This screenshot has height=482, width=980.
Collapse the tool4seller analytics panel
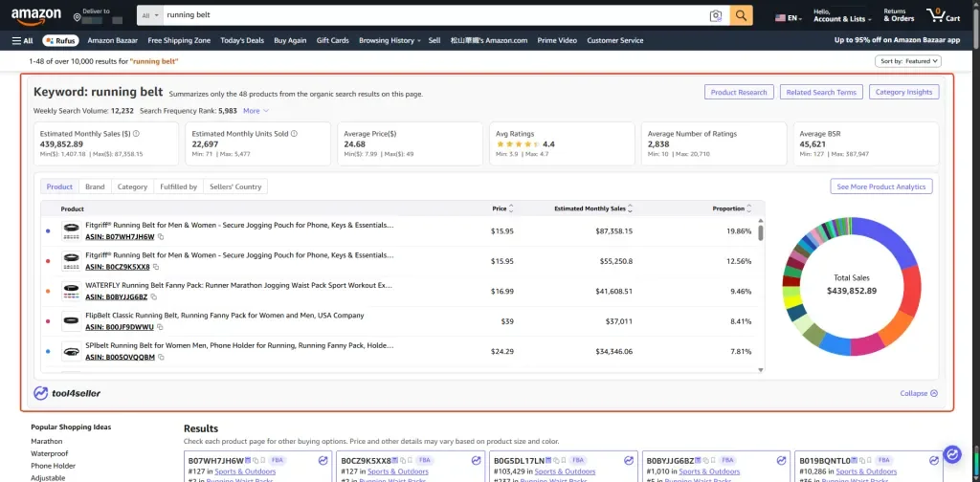(919, 393)
